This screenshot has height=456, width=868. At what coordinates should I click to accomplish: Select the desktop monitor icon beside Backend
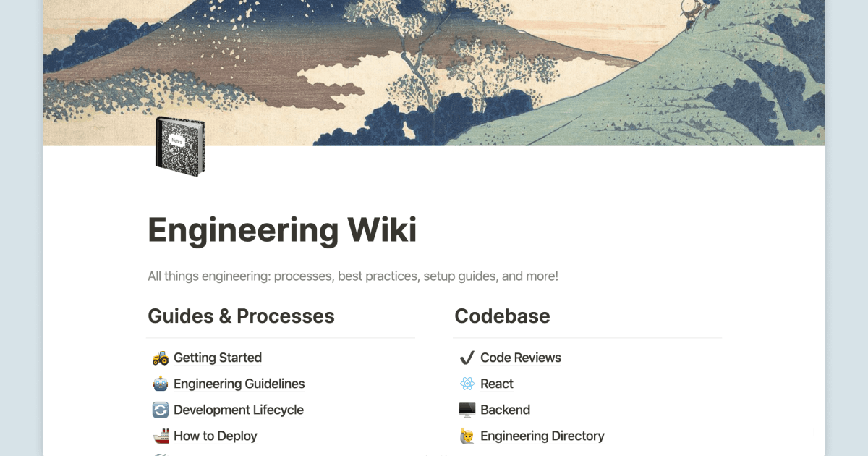(466, 409)
